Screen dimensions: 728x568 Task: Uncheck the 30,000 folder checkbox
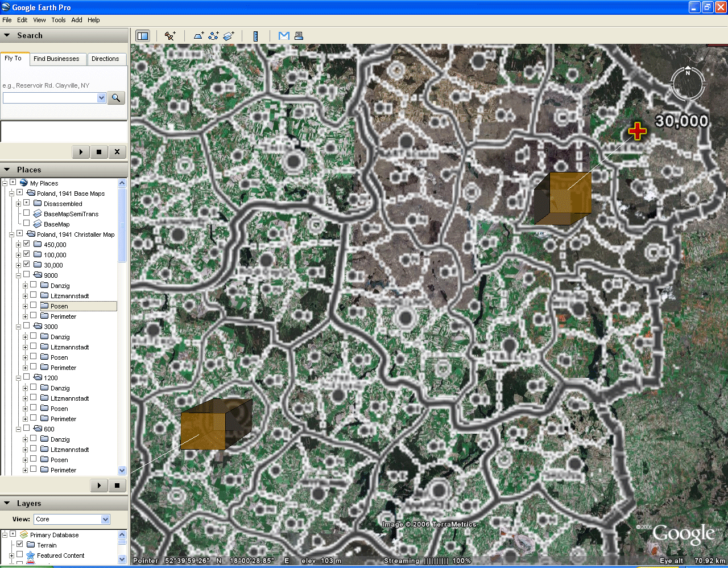26,264
